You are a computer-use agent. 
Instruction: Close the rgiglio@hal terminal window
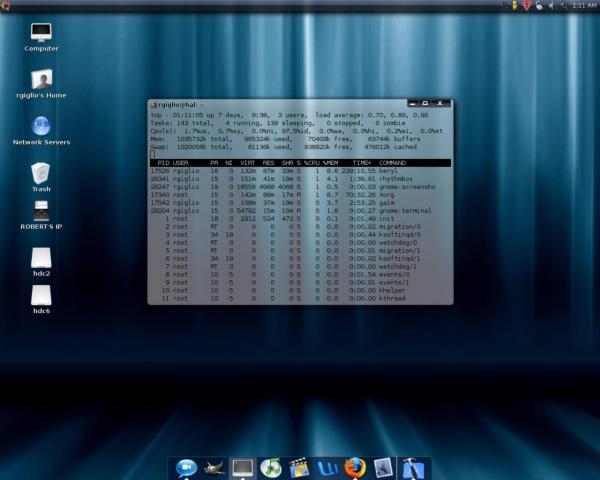pos(440,103)
